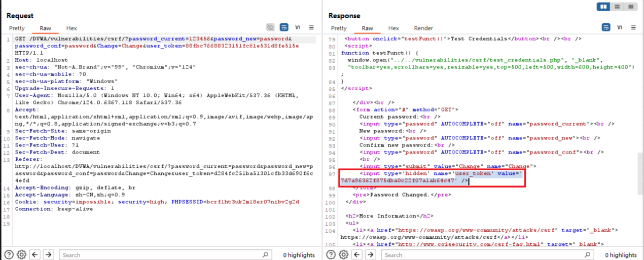The height and width of the screenshot is (260, 644).
Task: Switch Response view to Raw tab
Action: click(x=367, y=28)
